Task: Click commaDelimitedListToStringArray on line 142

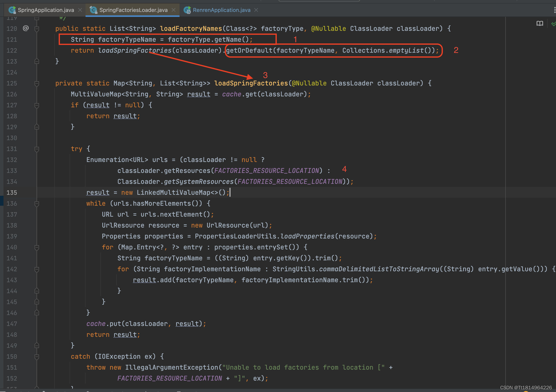Action: pyautogui.click(x=379, y=269)
